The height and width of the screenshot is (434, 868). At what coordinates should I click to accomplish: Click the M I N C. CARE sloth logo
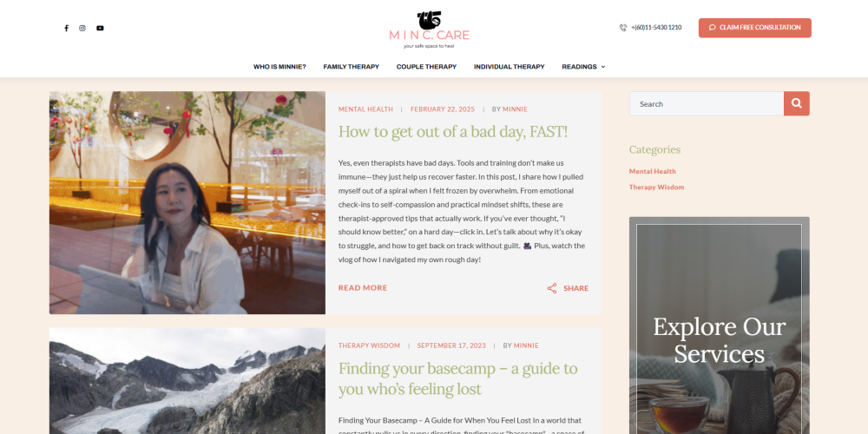[x=429, y=30]
